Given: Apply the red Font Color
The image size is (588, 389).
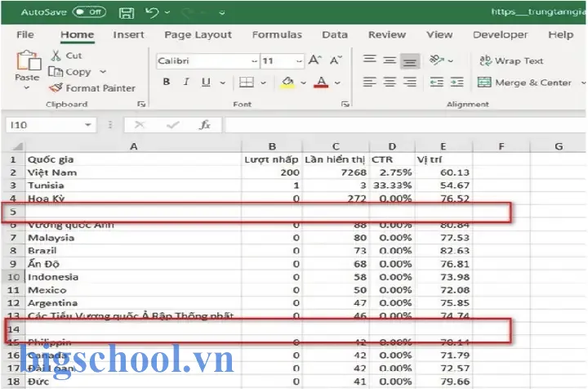Looking at the screenshot, I should point(321,83).
